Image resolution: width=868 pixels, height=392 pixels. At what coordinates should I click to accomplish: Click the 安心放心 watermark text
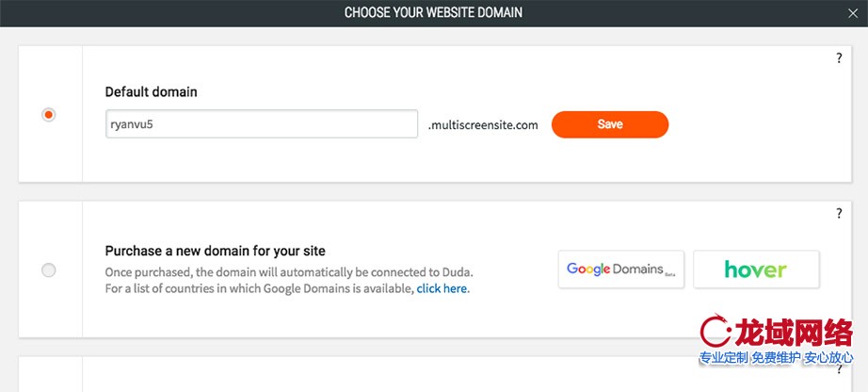coord(828,358)
